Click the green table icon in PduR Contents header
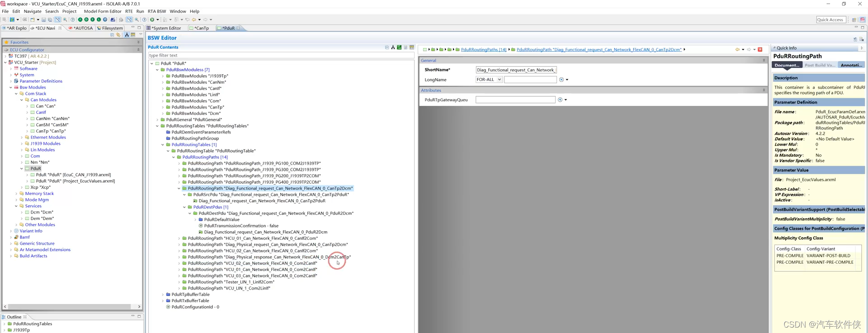Image resolution: width=868 pixels, height=333 pixels. coord(399,47)
